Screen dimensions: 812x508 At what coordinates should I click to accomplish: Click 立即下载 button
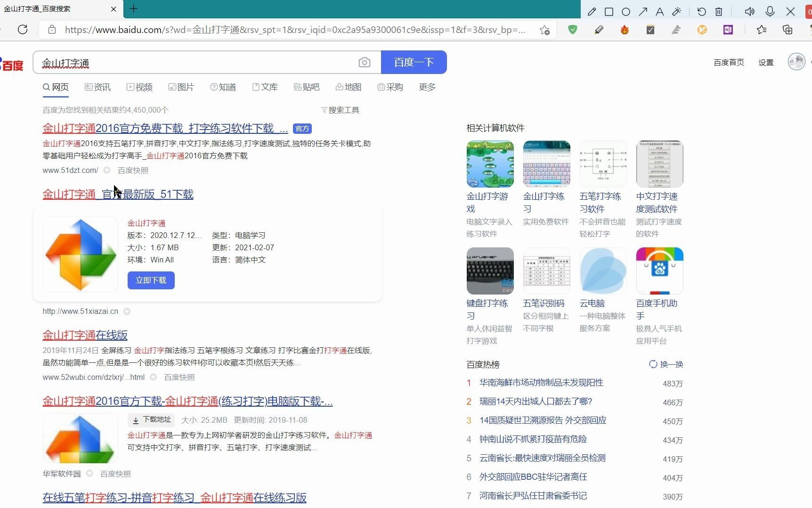pos(151,280)
